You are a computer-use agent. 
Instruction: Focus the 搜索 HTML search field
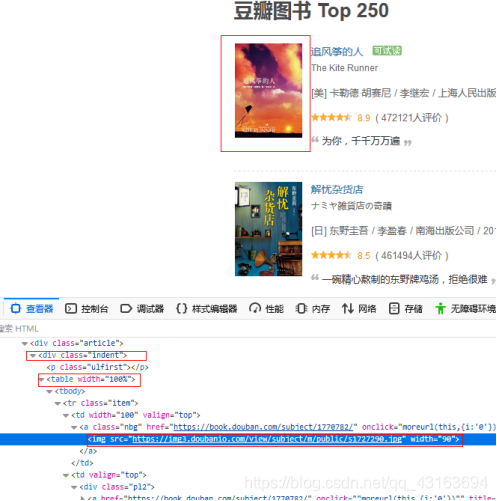tap(248, 329)
